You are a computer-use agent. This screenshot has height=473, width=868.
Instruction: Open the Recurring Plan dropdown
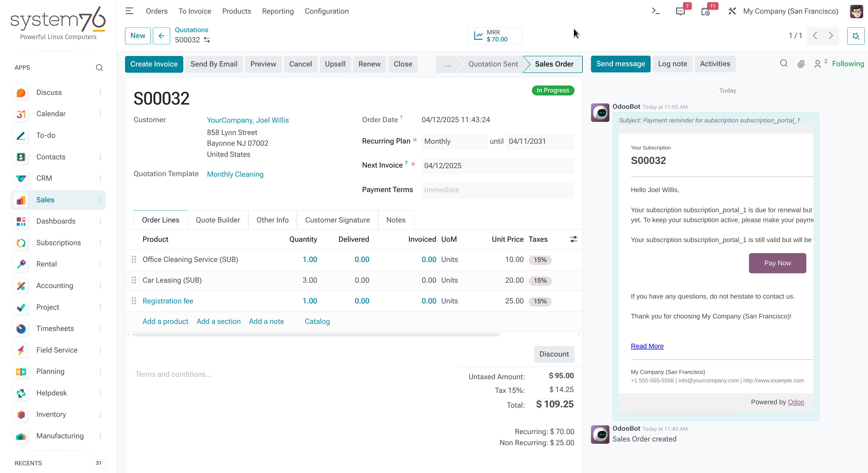[x=454, y=141]
